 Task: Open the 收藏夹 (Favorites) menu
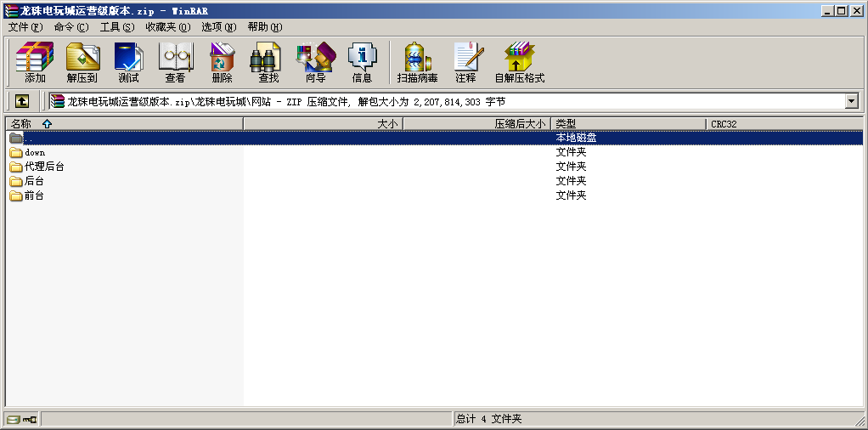tap(167, 26)
